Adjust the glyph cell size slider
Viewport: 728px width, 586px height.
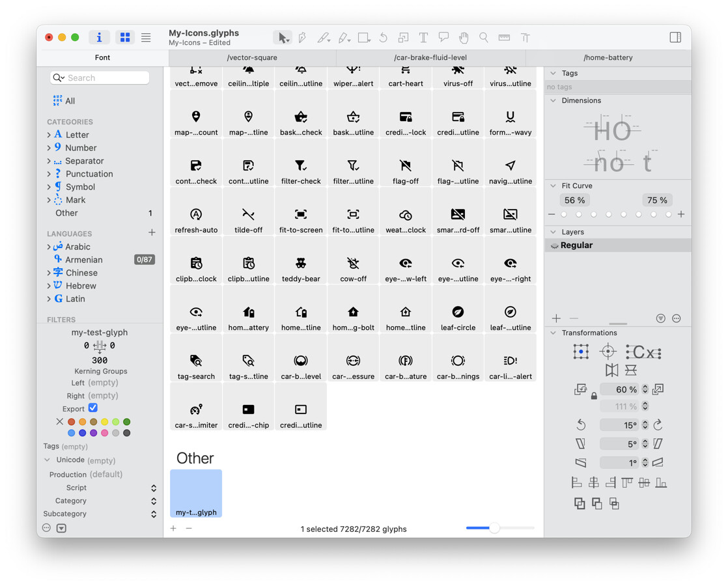click(x=494, y=528)
